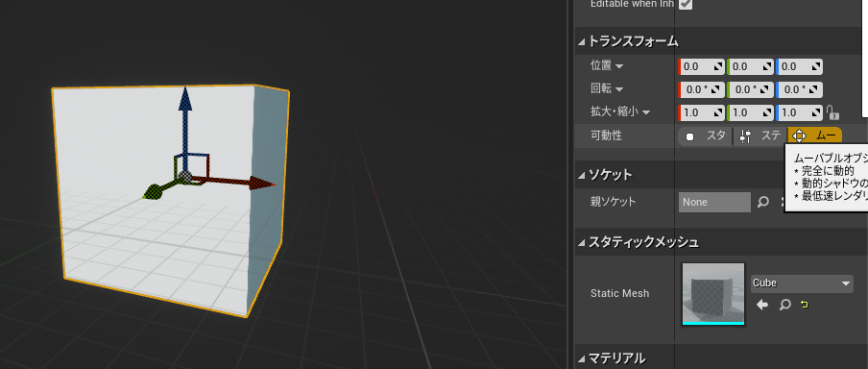Viewport: 868px width, 369px height.
Task: Click the 拡大・縮小 Z value field (blue)
Action: (799, 112)
